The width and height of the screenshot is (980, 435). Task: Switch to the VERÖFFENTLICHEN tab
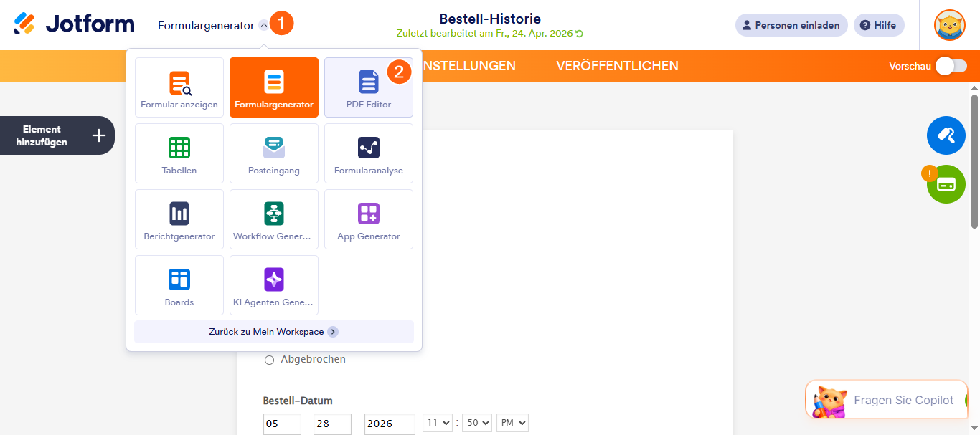[617, 66]
